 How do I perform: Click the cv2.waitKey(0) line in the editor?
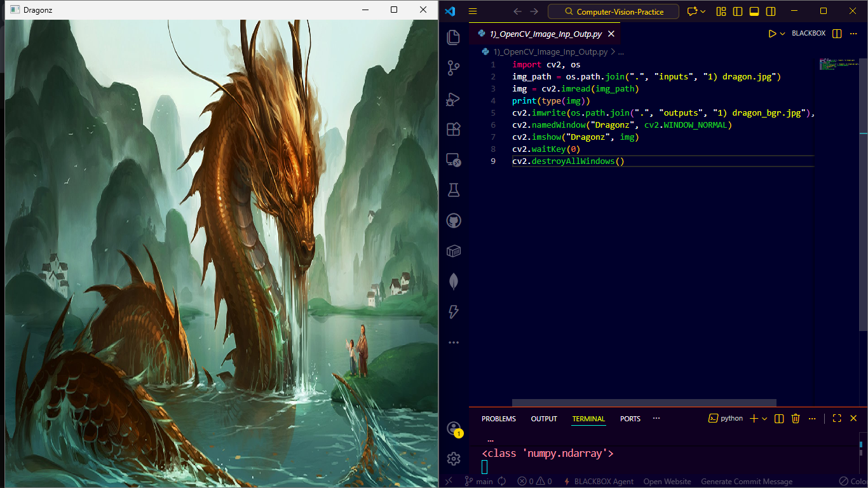coord(546,149)
